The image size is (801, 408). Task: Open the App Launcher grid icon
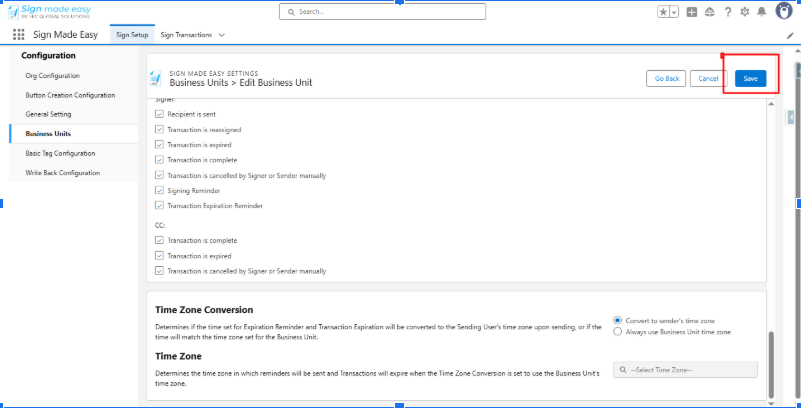click(18, 35)
